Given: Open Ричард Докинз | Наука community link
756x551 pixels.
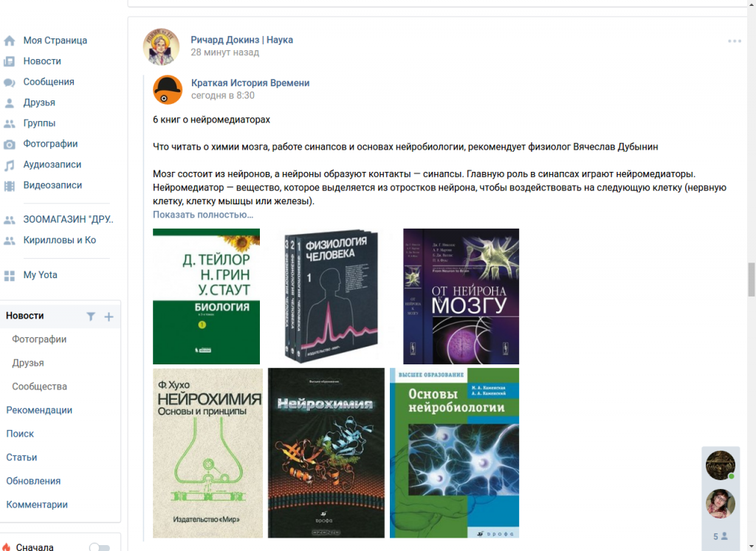Looking at the screenshot, I should pos(241,40).
